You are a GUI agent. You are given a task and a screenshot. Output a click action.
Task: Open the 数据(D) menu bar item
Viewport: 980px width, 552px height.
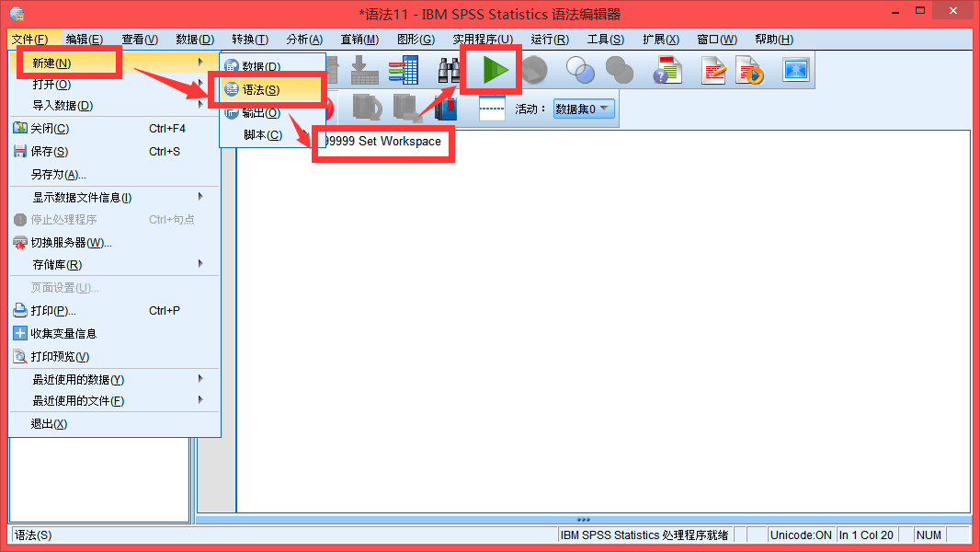point(195,40)
